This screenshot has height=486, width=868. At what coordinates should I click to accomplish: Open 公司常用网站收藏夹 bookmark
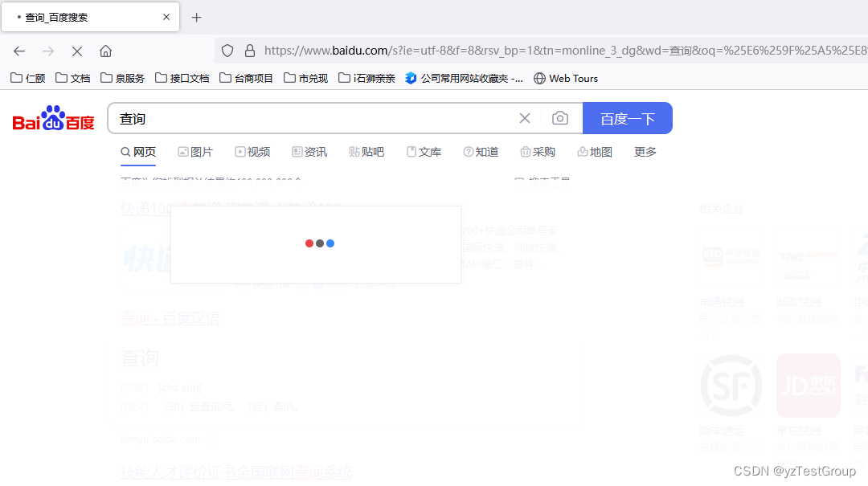coord(464,78)
